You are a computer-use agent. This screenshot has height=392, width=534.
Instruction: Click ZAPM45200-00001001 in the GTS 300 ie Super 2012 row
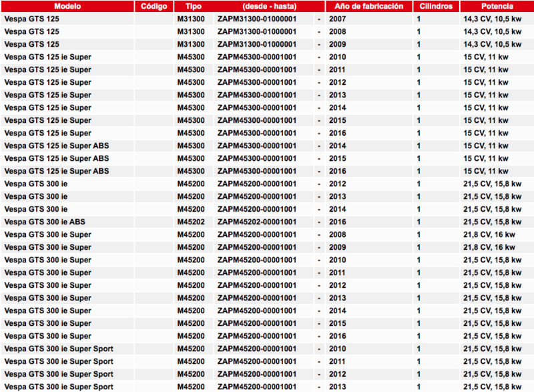pyautogui.click(x=257, y=285)
